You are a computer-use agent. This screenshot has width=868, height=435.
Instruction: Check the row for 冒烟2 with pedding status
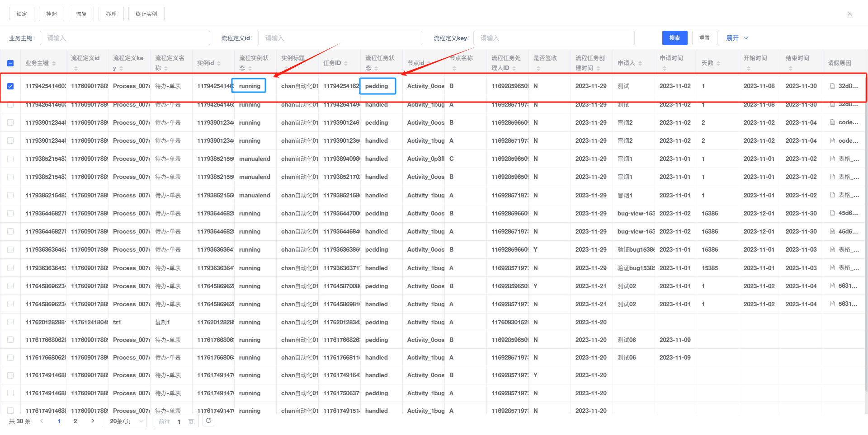click(10, 122)
